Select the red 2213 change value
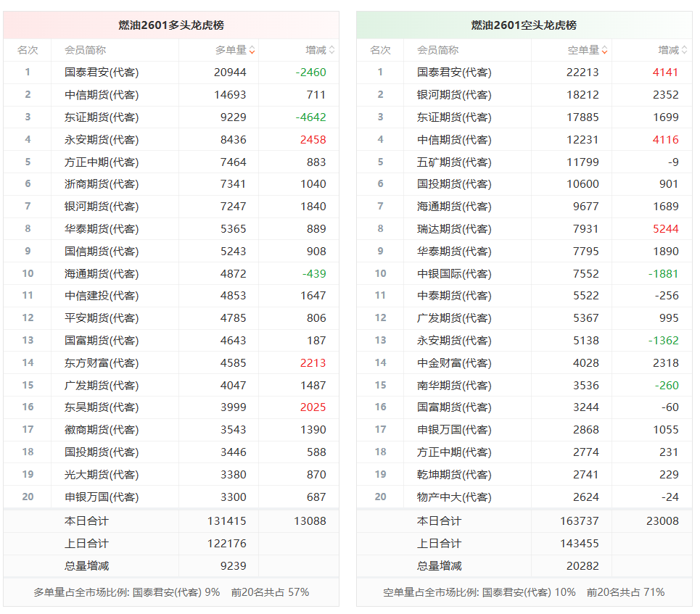 click(x=313, y=362)
